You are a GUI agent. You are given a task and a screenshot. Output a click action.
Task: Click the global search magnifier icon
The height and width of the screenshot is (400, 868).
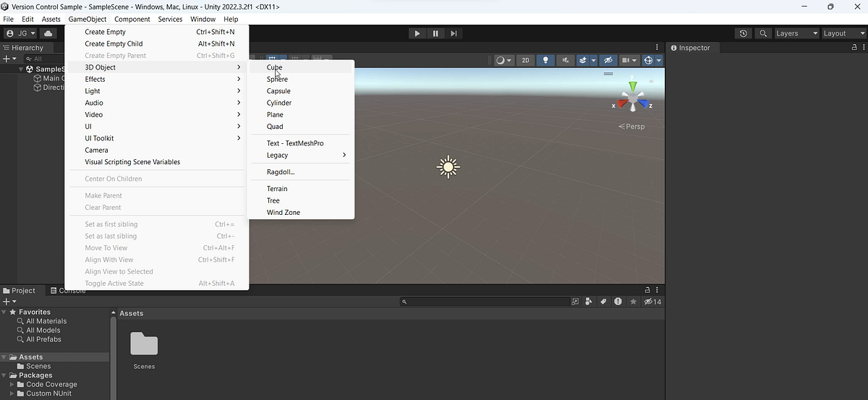click(763, 33)
